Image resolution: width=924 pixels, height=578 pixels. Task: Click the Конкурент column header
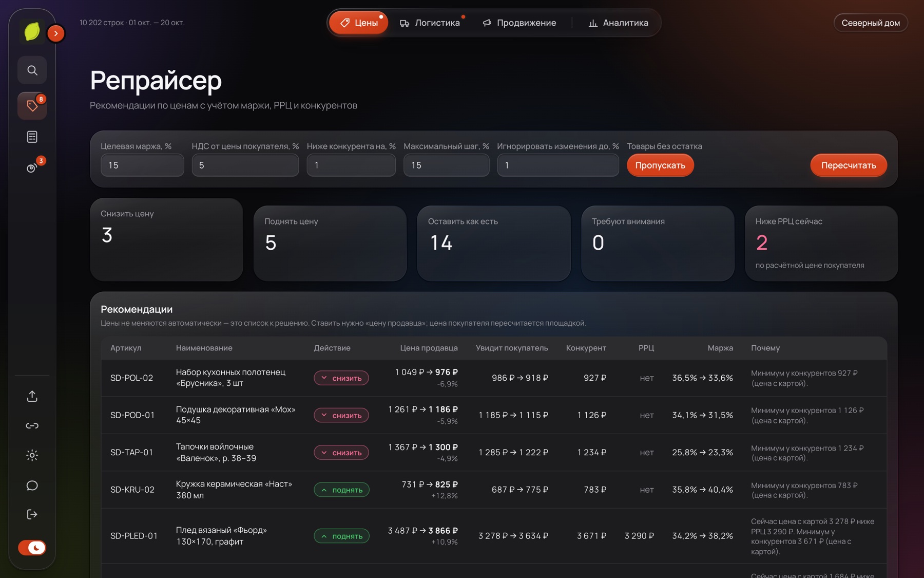586,348
